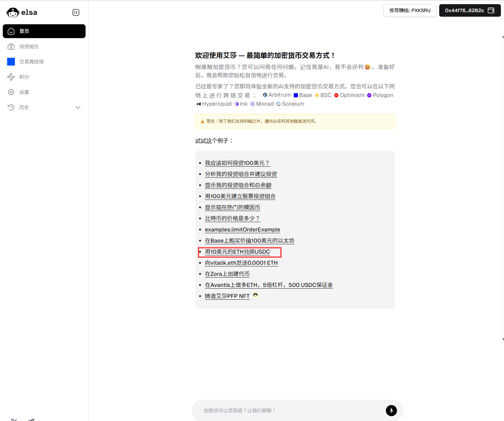The image size is (504, 421).
Task: Open settings via the 设置 gear icon
Action: pyautogui.click(x=11, y=92)
